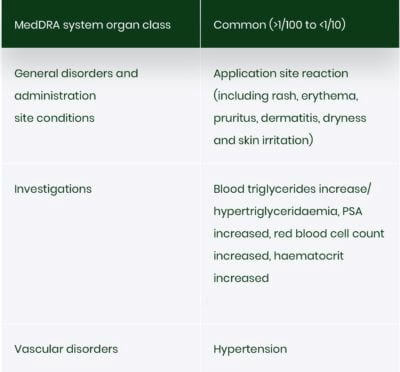Click the Hypertension cell
Image resolution: width=400 pixels, height=372 pixels.
[x=250, y=349]
